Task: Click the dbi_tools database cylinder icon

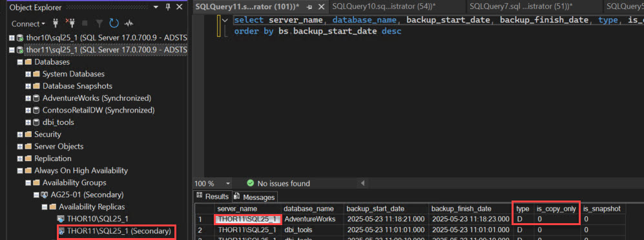Action: [x=36, y=122]
